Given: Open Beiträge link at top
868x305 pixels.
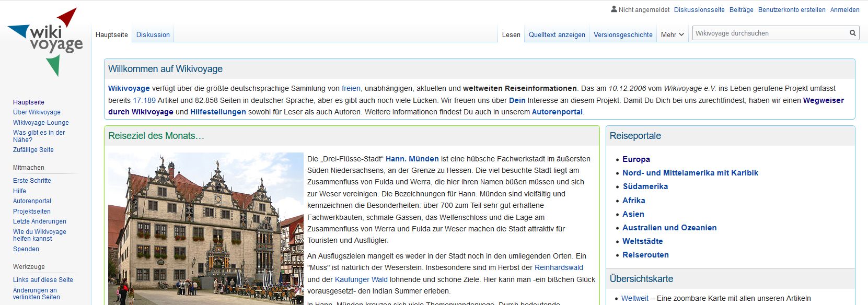Looking at the screenshot, I should (x=742, y=9).
